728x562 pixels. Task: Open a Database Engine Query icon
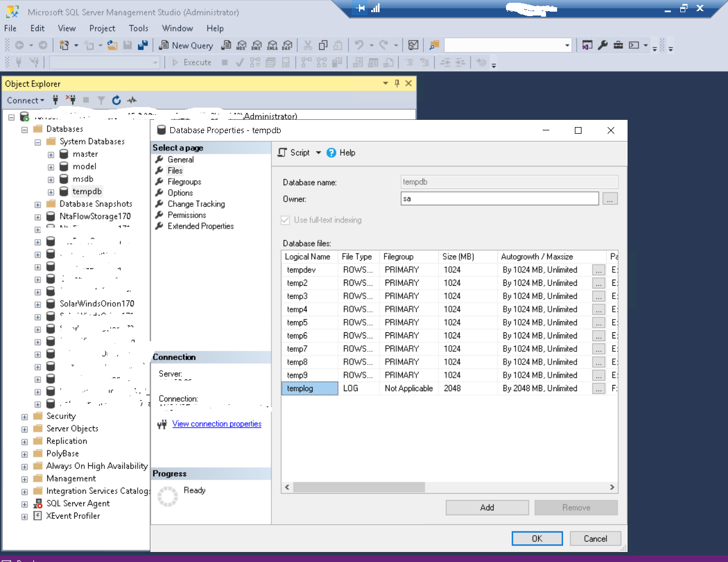[226, 45]
